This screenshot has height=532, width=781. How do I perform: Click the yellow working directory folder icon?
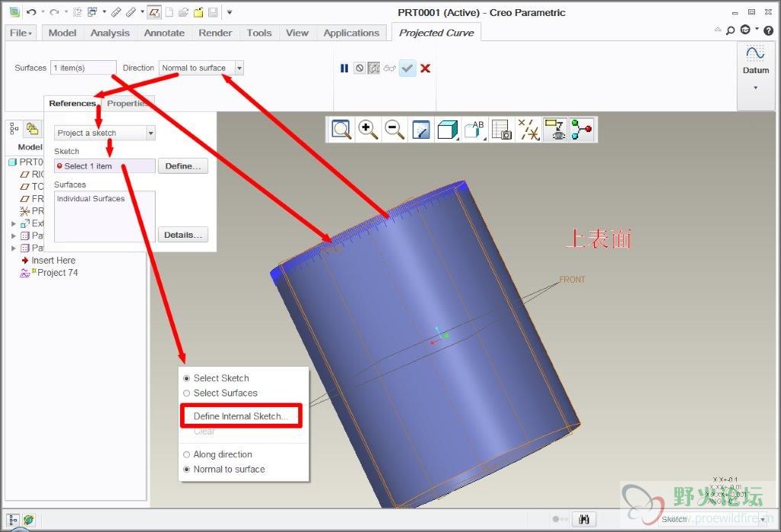coord(198,12)
